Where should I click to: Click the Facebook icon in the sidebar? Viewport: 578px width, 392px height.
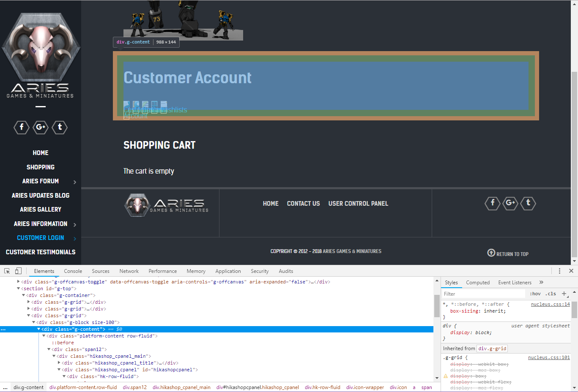[x=22, y=127]
